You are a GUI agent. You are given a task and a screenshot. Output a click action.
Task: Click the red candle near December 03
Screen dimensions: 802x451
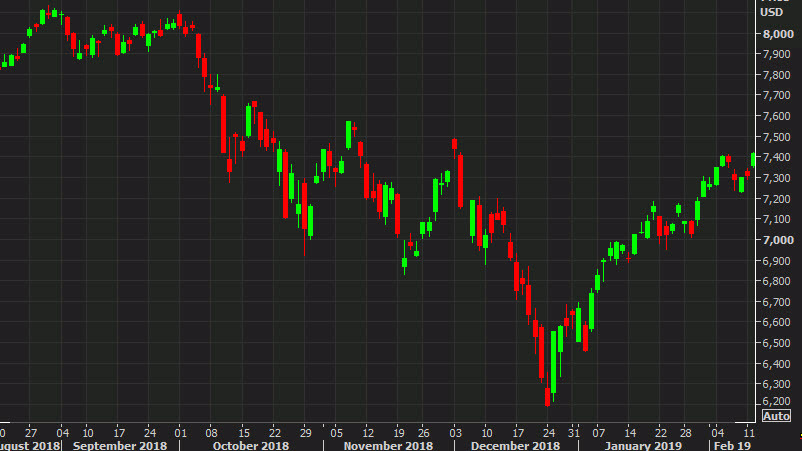(x=454, y=146)
